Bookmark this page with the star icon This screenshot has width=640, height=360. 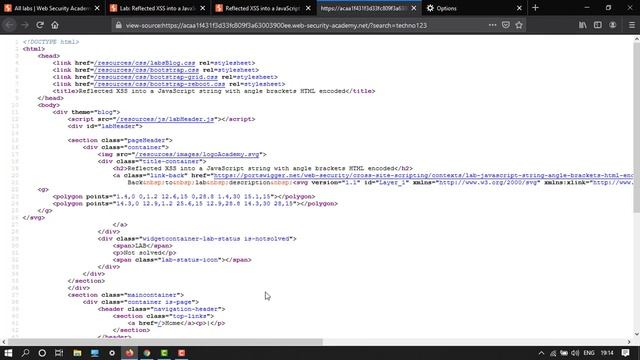point(519,25)
